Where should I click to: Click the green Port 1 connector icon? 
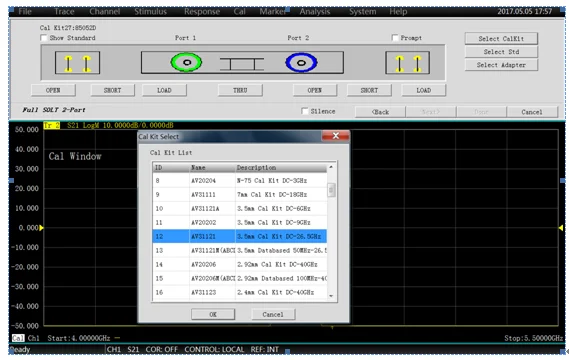click(x=186, y=62)
